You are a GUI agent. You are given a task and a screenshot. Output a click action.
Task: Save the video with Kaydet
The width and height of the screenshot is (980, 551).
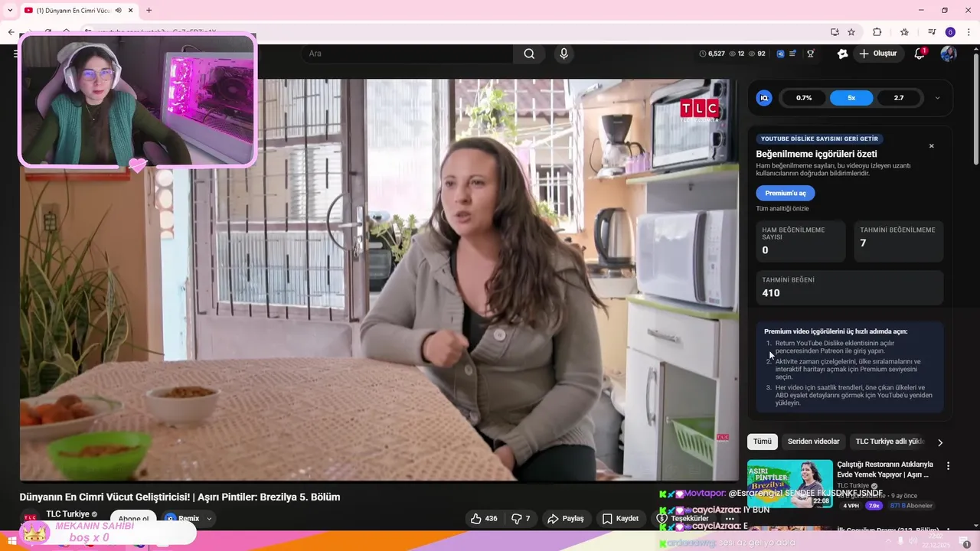tap(620, 518)
